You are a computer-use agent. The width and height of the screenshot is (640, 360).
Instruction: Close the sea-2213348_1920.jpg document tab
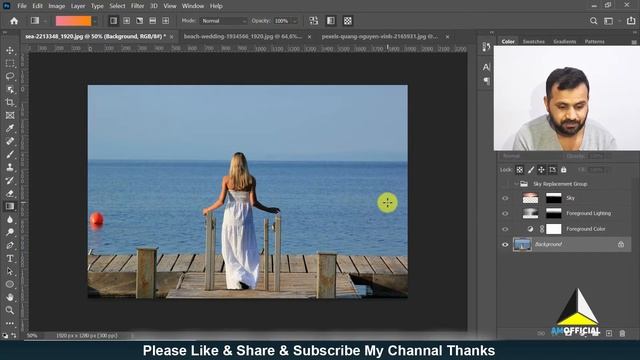tap(171, 37)
